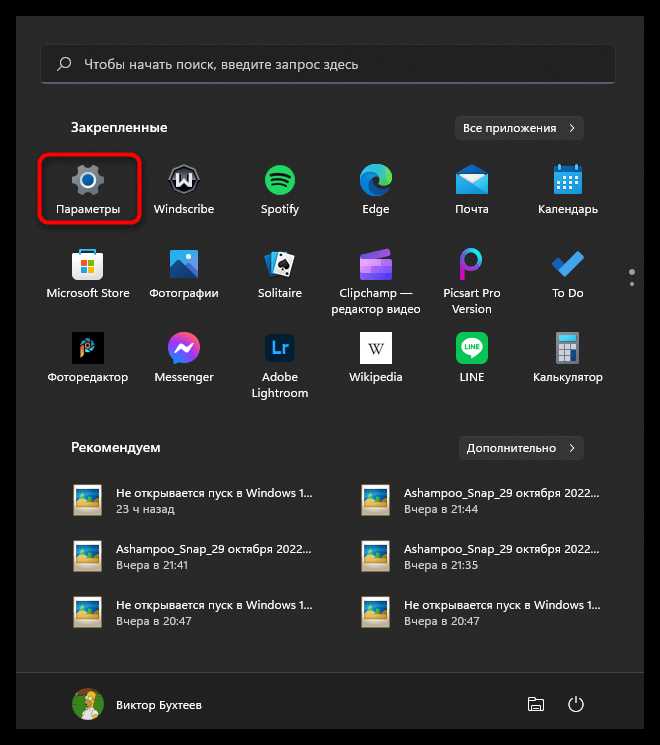Click the power button icon
This screenshot has width=660, height=745.
[x=576, y=704]
